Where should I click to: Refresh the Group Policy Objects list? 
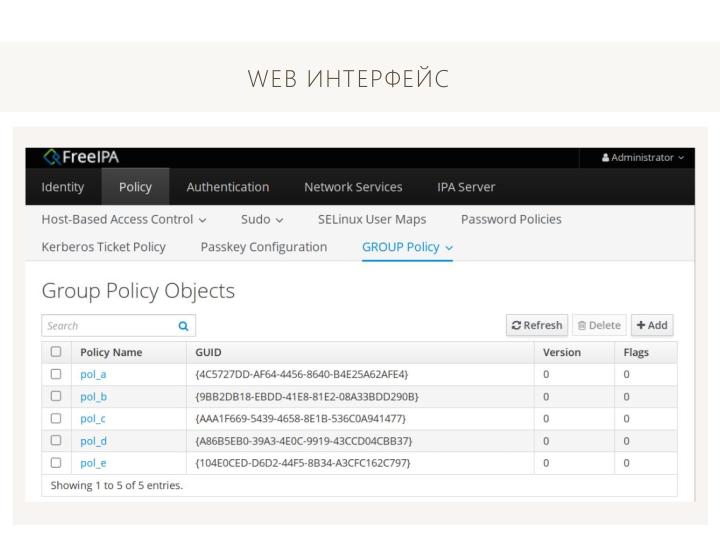click(539, 325)
